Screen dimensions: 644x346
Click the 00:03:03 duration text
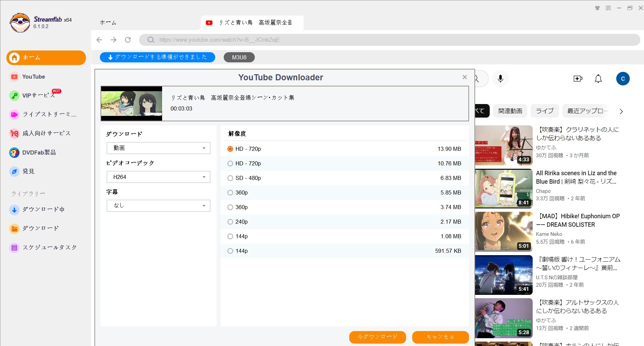181,109
